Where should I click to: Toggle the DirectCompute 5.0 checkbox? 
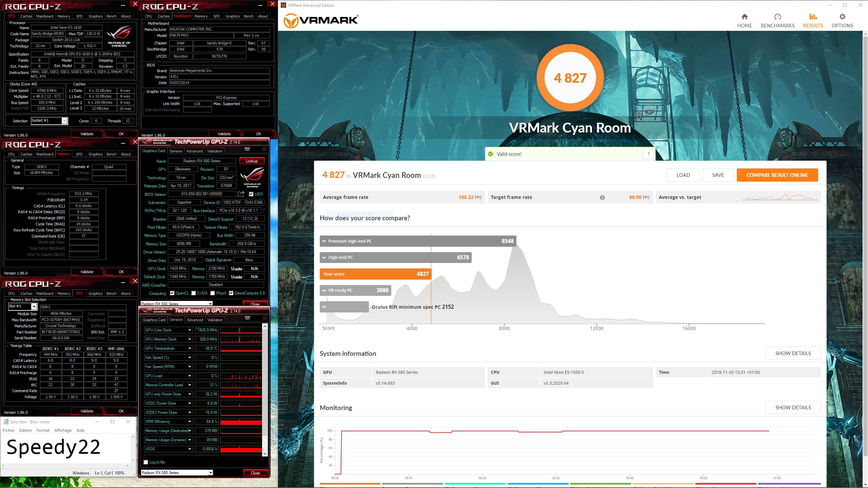pos(231,293)
